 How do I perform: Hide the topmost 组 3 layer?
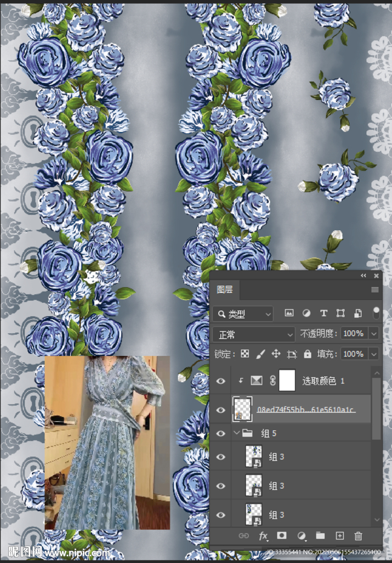(x=221, y=457)
